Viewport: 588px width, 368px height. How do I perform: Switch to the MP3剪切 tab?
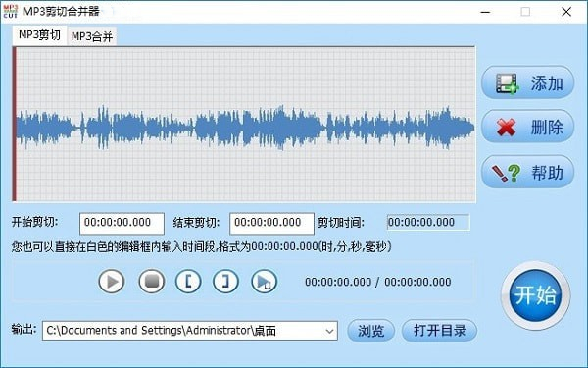coord(39,35)
